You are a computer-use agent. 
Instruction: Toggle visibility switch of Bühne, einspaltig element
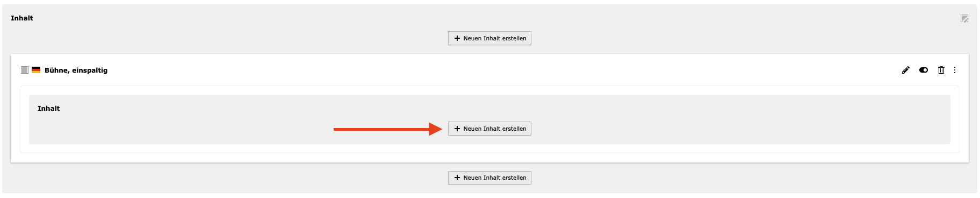(924, 70)
